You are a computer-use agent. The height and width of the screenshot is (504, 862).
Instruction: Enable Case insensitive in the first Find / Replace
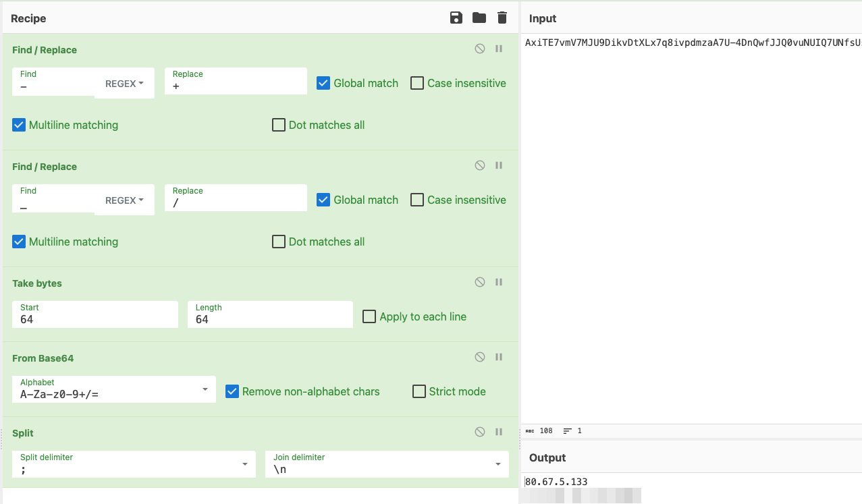pos(416,83)
